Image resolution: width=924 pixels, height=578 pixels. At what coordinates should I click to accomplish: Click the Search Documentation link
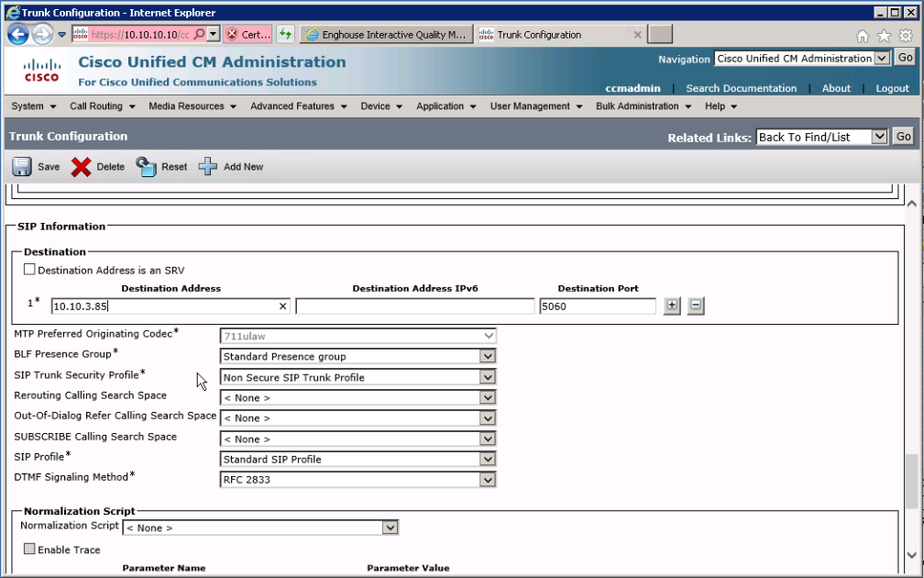(x=741, y=88)
